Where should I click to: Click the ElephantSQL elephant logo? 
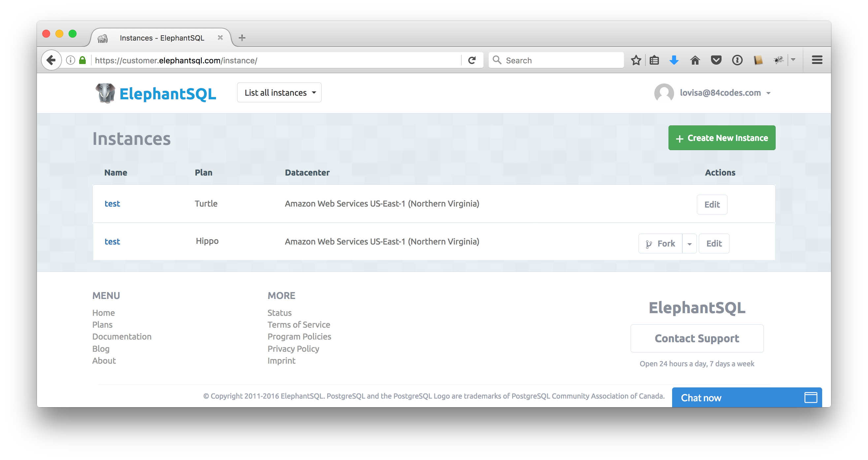[x=105, y=93]
